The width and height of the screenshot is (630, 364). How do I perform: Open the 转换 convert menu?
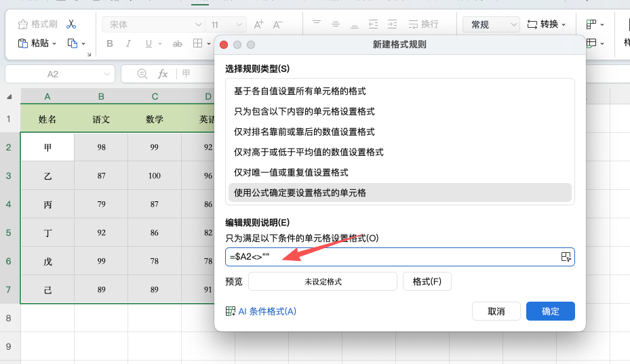(x=547, y=24)
